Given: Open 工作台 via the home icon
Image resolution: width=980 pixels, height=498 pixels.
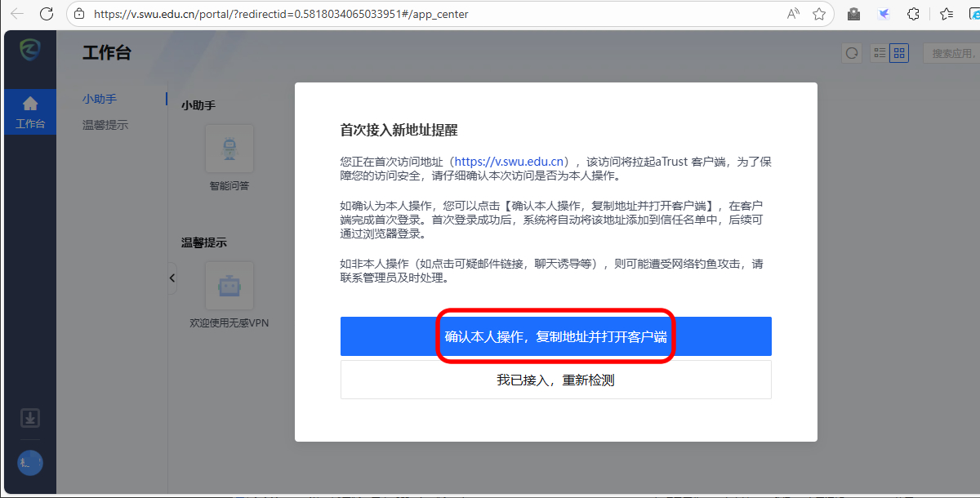Looking at the screenshot, I should tap(30, 104).
